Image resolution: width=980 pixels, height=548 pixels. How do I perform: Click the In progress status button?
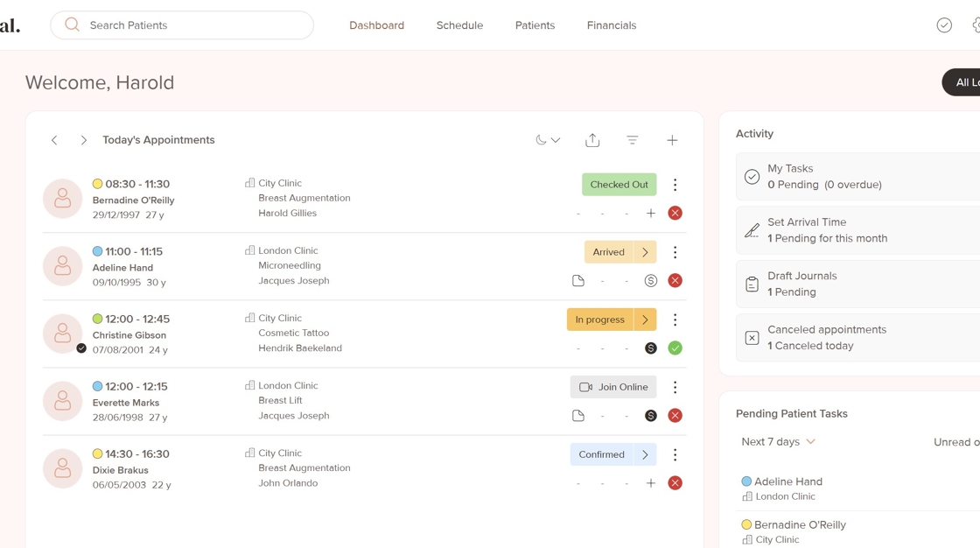point(599,320)
